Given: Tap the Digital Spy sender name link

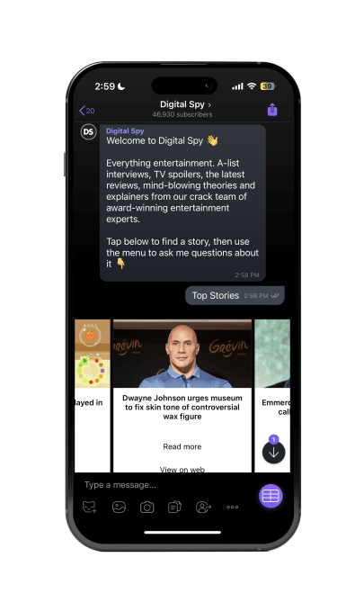Looking at the screenshot, I should coord(125,131).
